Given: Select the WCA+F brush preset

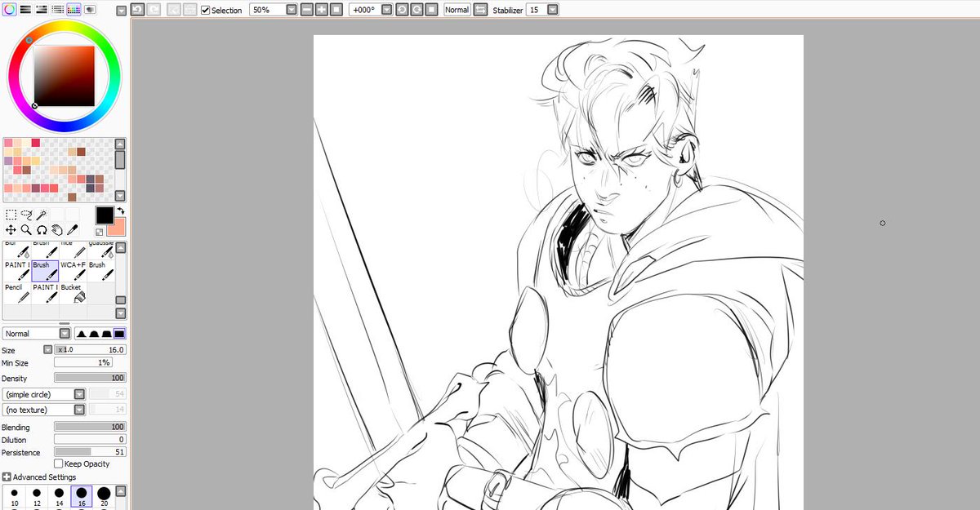Looking at the screenshot, I should (73, 271).
